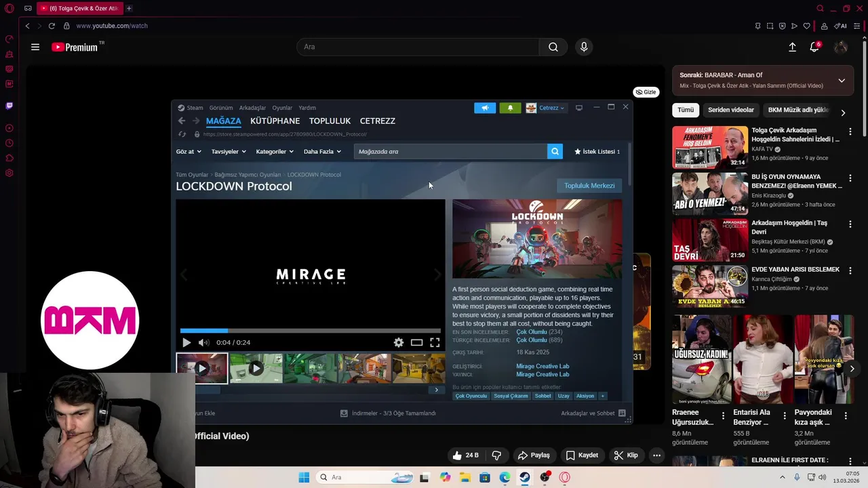Open the video player settings gear

[x=399, y=342]
